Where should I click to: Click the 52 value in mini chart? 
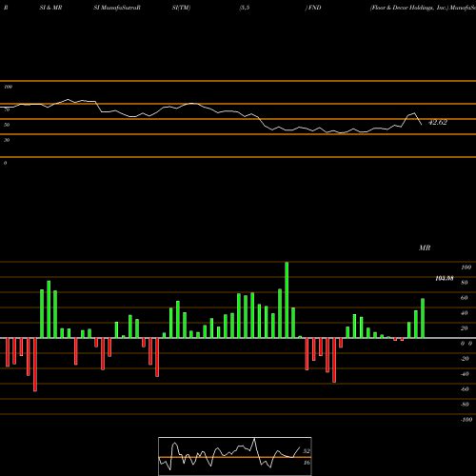click(307, 451)
